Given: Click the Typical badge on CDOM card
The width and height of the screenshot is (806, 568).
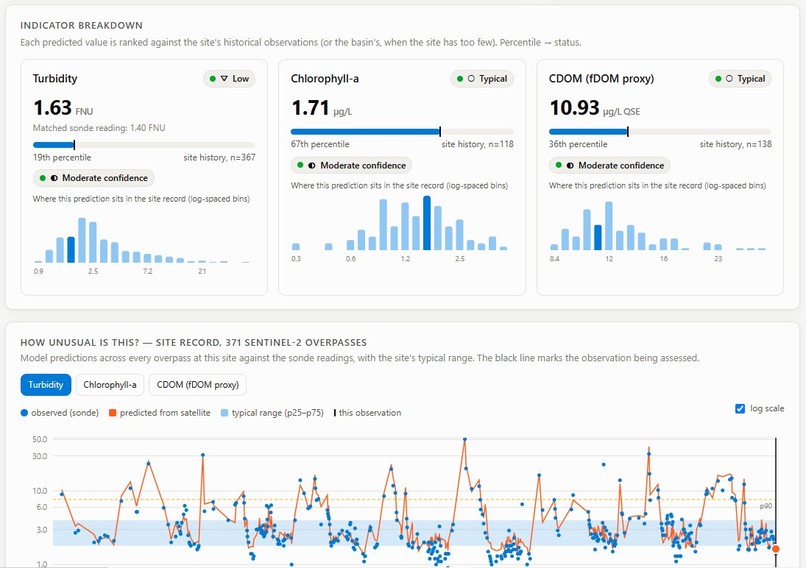Looking at the screenshot, I should [x=740, y=79].
